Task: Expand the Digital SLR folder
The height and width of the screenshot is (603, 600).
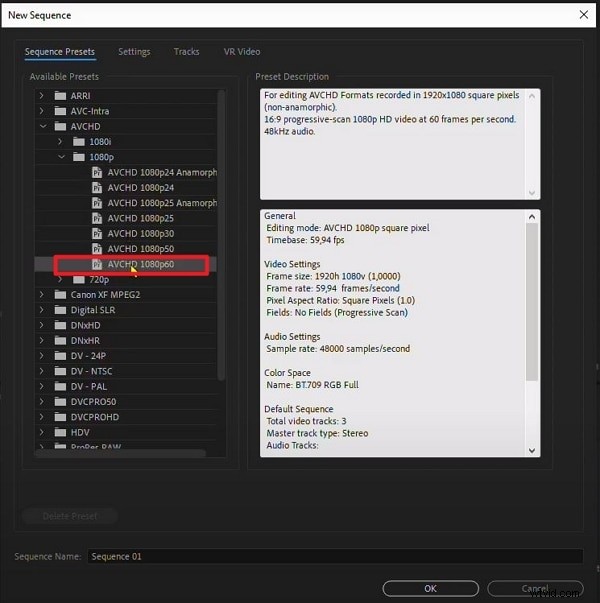Action: click(42, 310)
